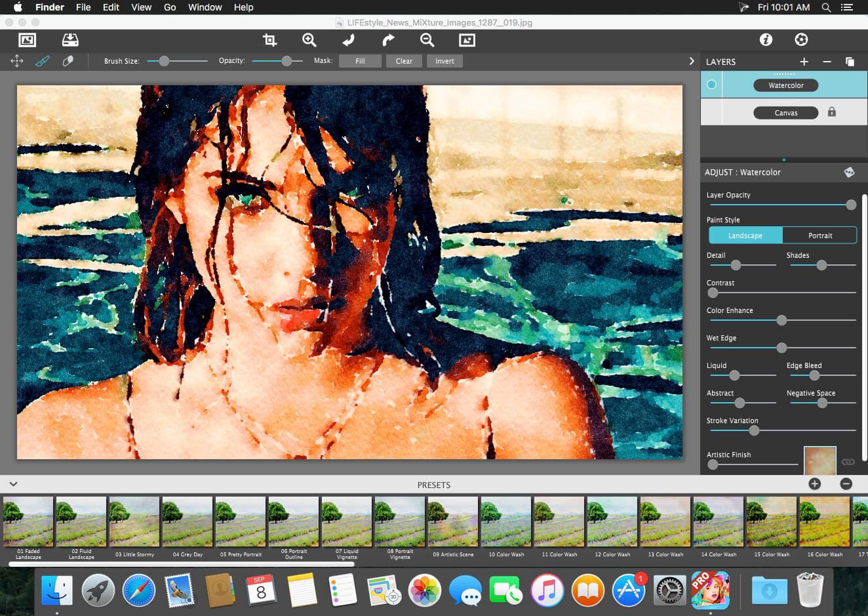Click the link icon beside Artistic Finish texture
Screen dimensions: 868x616
pyautogui.click(x=848, y=462)
